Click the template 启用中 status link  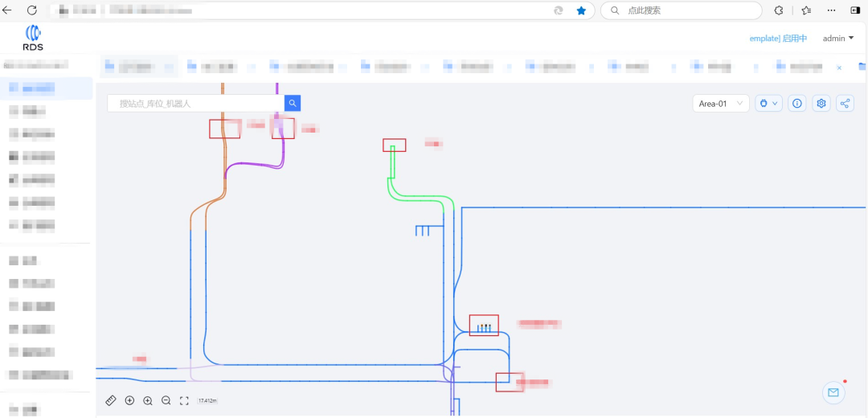tap(777, 39)
